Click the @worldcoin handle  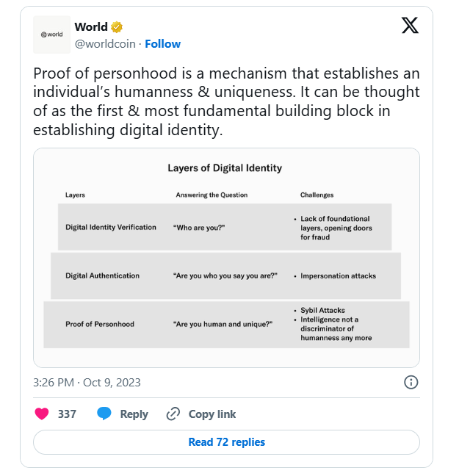106,44
